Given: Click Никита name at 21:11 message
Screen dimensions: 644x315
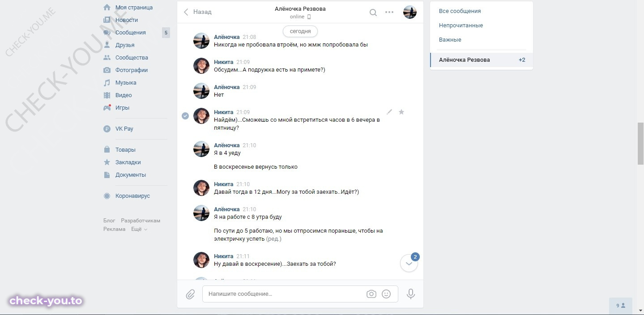Looking at the screenshot, I should pos(223,256).
